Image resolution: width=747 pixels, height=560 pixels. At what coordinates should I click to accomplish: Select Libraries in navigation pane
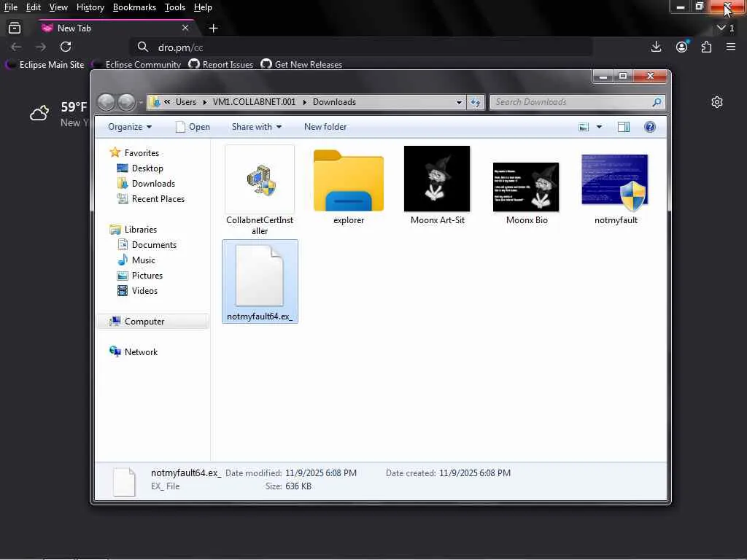pos(133,230)
